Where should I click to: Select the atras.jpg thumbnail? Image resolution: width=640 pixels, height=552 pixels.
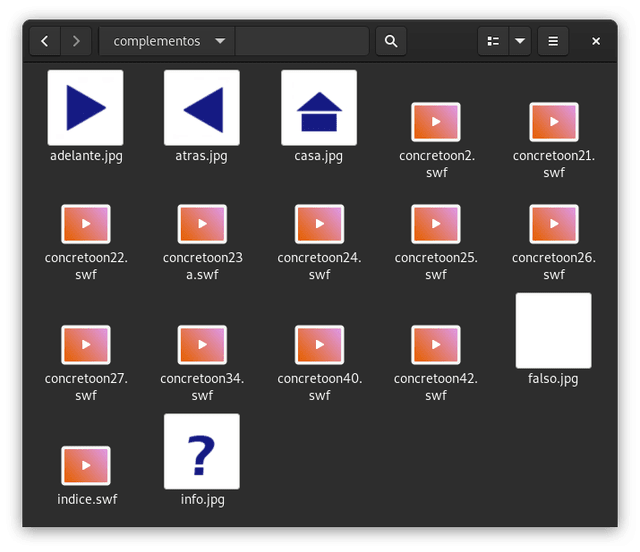pos(202,108)
